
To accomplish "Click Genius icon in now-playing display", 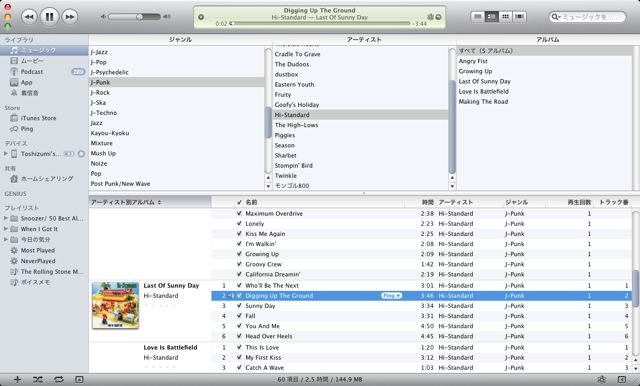I will tap(430, 17).
